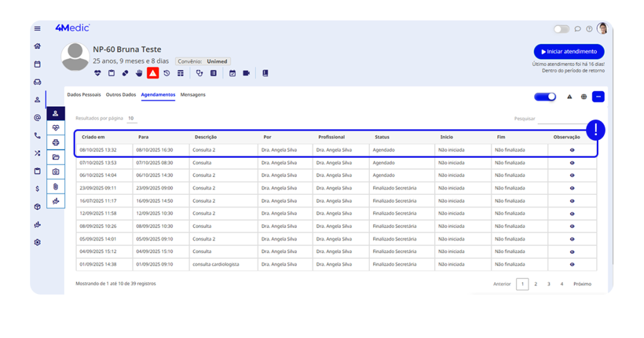
Task: Open the printer icon in side panel
Action: (x=55, y=143)
